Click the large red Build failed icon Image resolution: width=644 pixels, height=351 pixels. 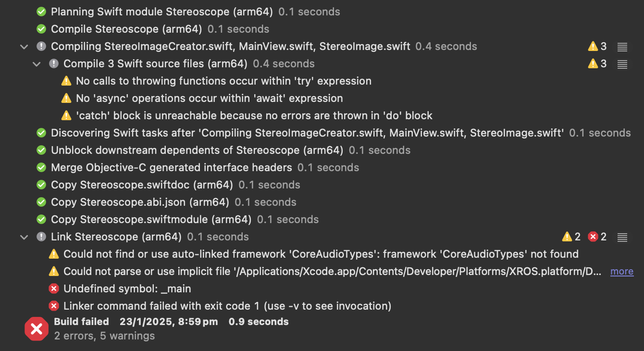[37, 329]
